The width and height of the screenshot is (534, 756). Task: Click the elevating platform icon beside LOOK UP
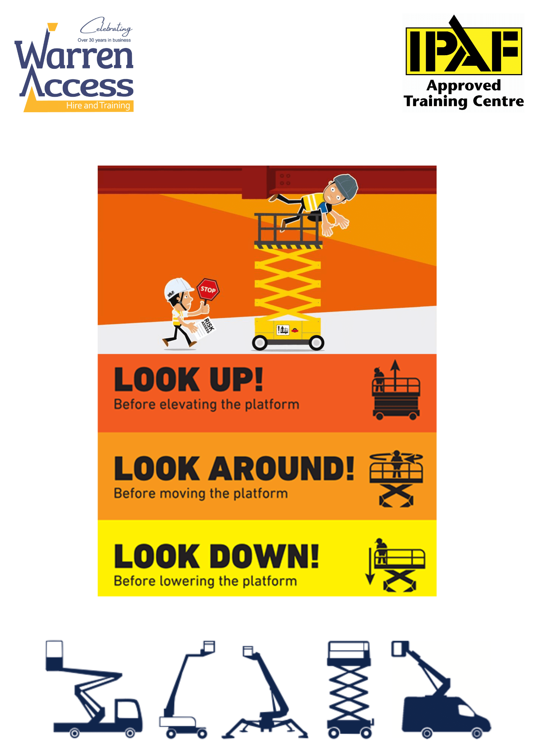396,390
